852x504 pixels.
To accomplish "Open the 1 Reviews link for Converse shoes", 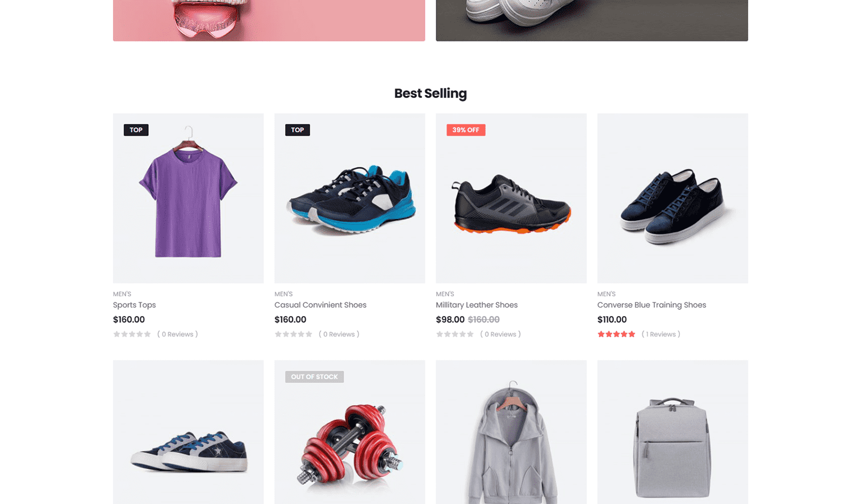I will coord(661,334).
